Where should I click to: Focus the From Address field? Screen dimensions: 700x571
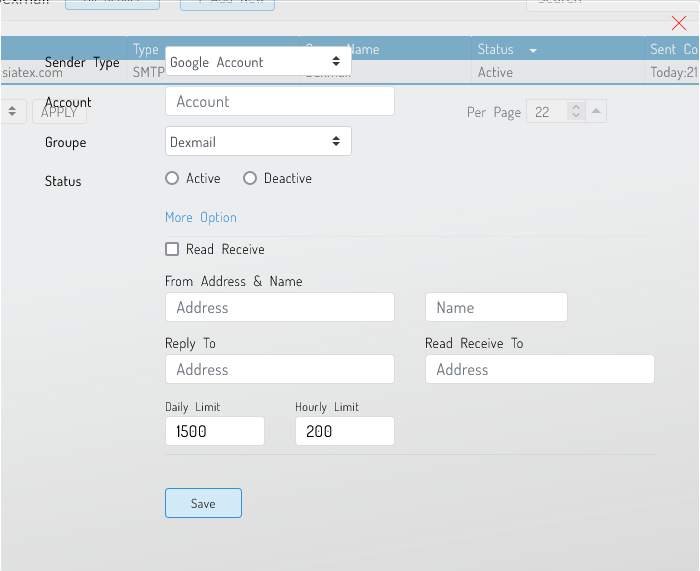280,308
